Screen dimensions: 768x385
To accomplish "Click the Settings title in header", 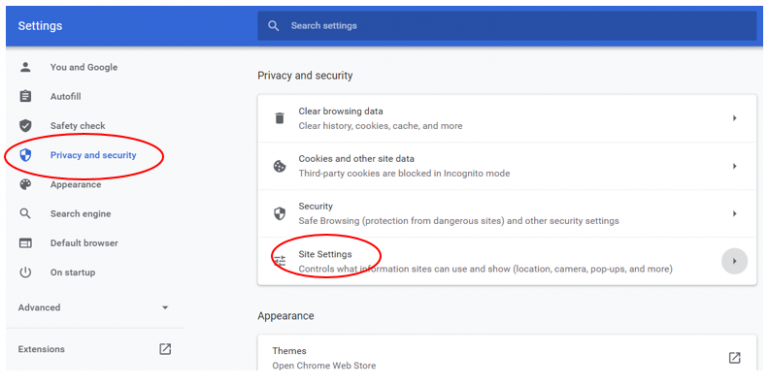I will [x=40, y=25].
